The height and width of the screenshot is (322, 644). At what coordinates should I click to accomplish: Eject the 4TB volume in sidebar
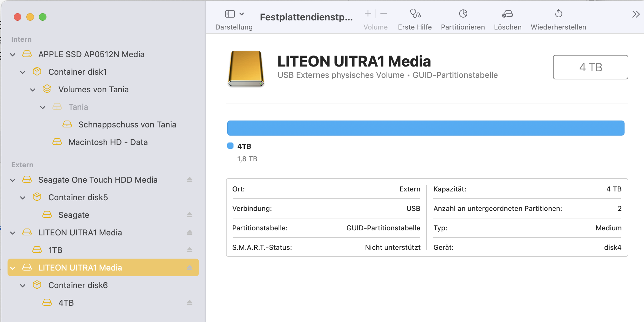tap(190, 303)
